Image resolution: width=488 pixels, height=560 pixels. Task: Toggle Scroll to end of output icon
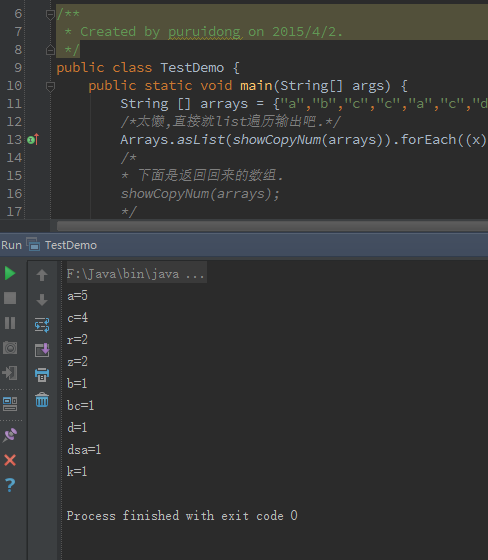[42, 350]
